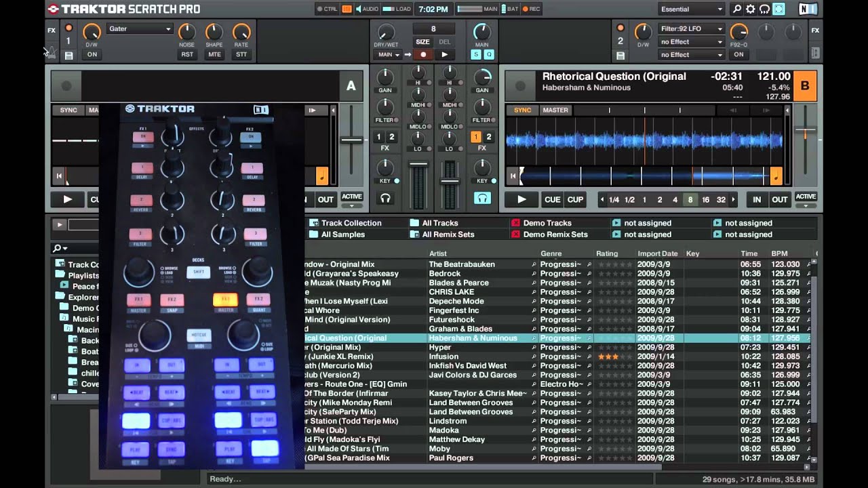
Task: Toggle key lock on deck B channel
Action: pos(494,181)
